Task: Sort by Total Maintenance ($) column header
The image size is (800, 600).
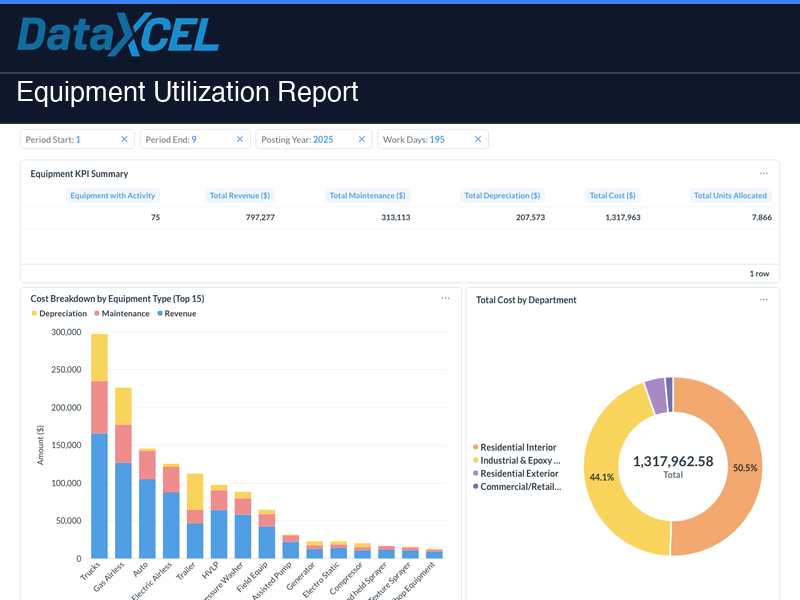Action: (x=367, y=196)
